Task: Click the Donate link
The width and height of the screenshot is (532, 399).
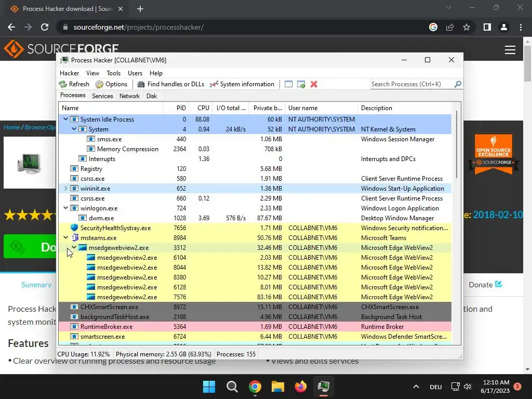Action: pos(485,285)
